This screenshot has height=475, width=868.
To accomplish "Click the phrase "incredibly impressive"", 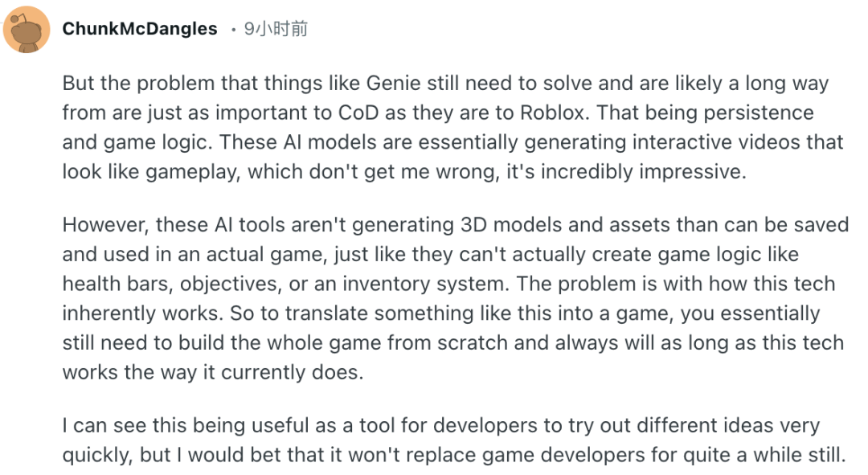I will point(656,171).
